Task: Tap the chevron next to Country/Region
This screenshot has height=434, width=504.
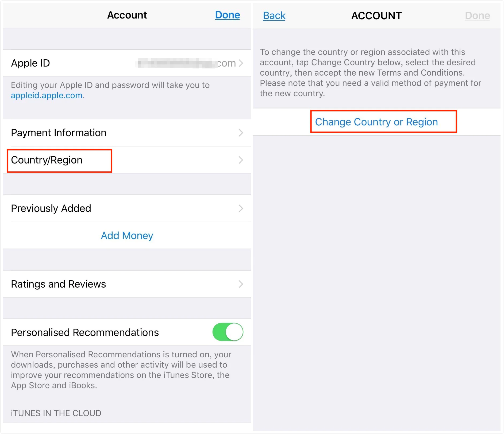Action: [241, 160]
